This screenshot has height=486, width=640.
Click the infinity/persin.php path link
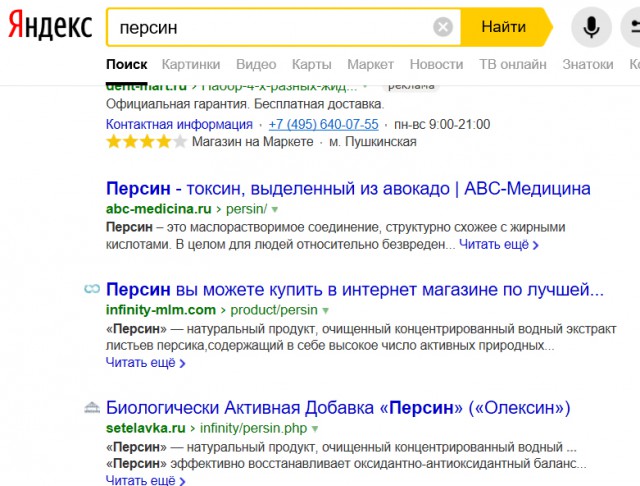tap(253, 428)
